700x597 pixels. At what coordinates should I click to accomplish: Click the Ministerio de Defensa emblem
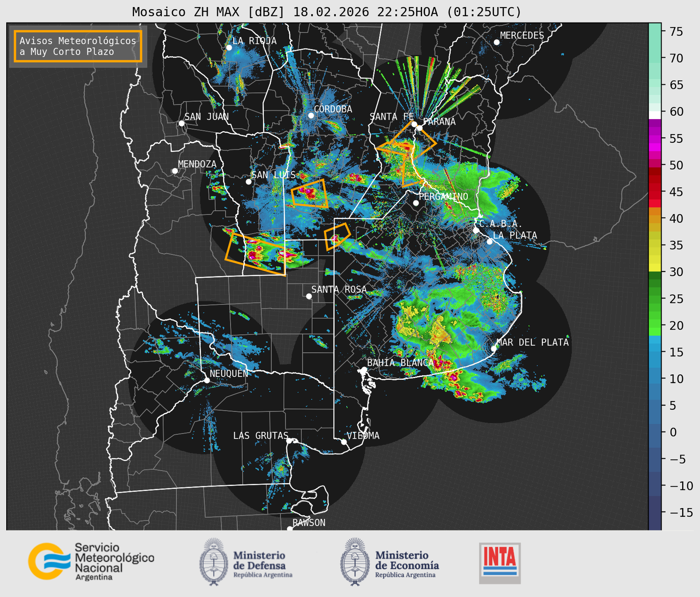(x=213, y=562)
